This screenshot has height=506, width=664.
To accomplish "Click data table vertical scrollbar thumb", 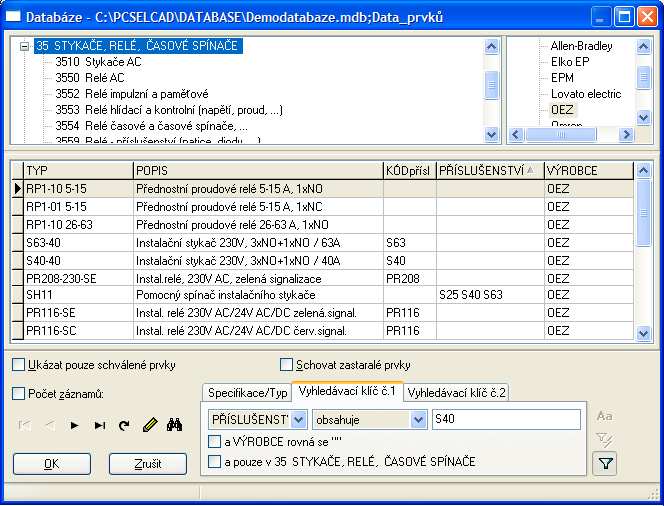I will [x=643, y=213].
